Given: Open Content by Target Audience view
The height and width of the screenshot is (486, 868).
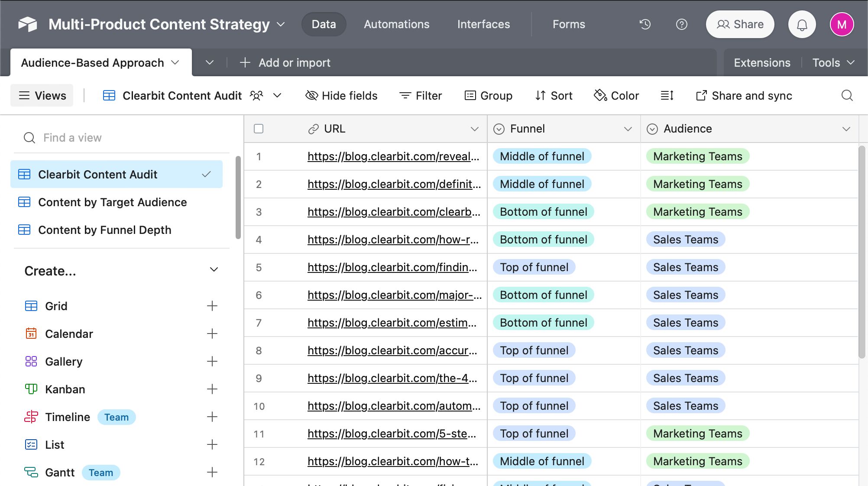Looking at the screenshot, I should pos(112,201).
